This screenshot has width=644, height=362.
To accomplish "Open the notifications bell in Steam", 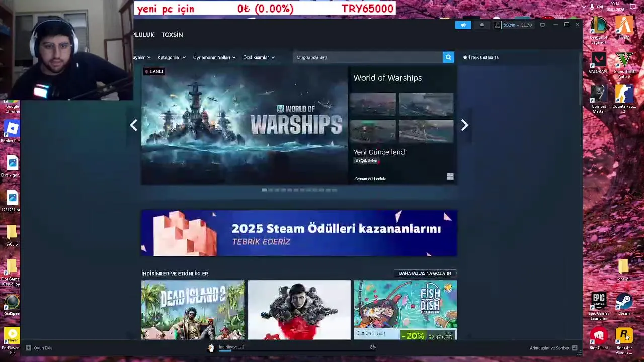I will pos(481,25).
